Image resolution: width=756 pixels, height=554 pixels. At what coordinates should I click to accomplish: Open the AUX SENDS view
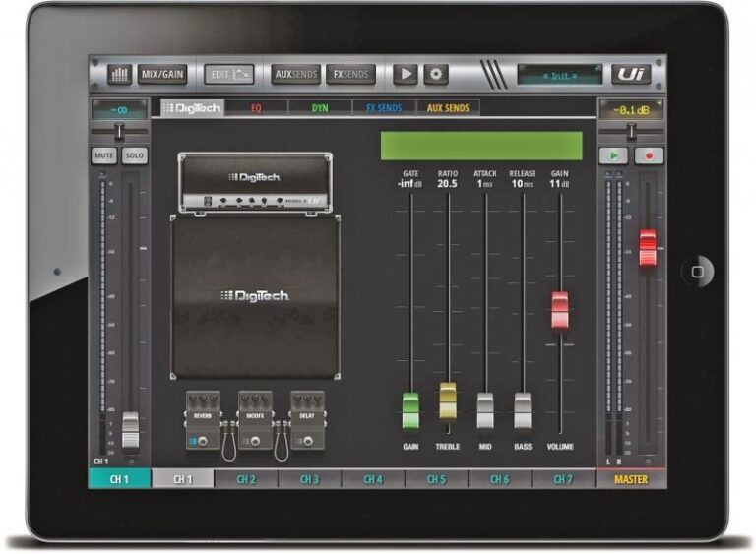pyautogui.click(x=296, y=74)
